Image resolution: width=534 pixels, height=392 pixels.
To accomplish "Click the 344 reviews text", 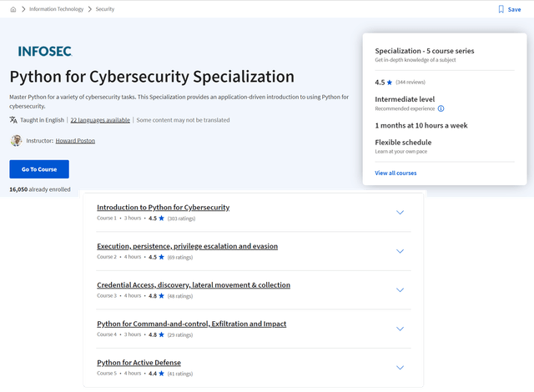I will pos(411,83).
